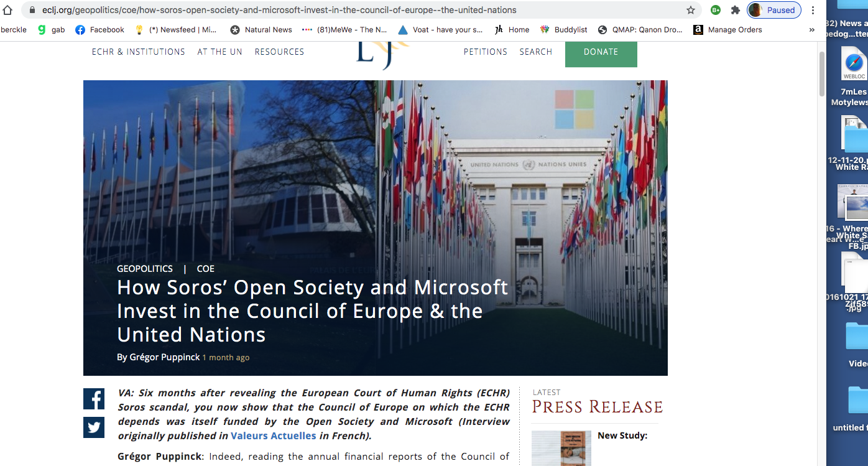Click the padlock site info icon
The image size is (868, 466).
(x=32, y=10)
